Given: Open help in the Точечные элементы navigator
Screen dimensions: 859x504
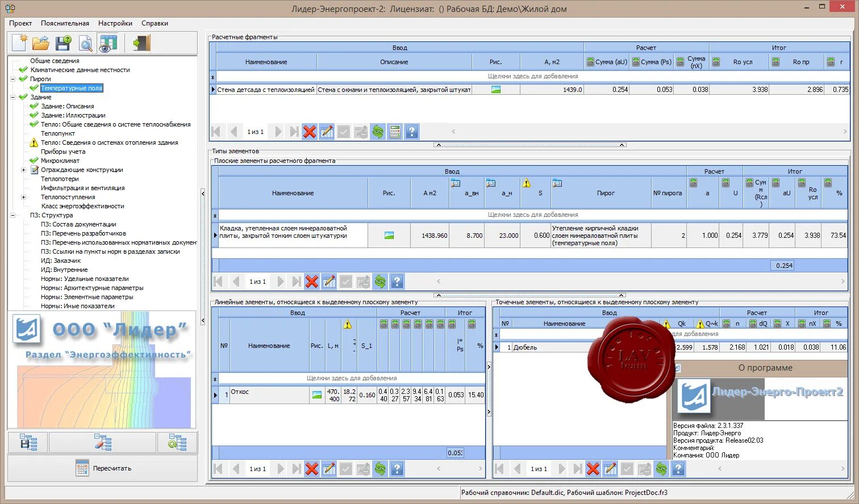Looking at the screenshot, I should pyautogui.click(x=678, y=469).
